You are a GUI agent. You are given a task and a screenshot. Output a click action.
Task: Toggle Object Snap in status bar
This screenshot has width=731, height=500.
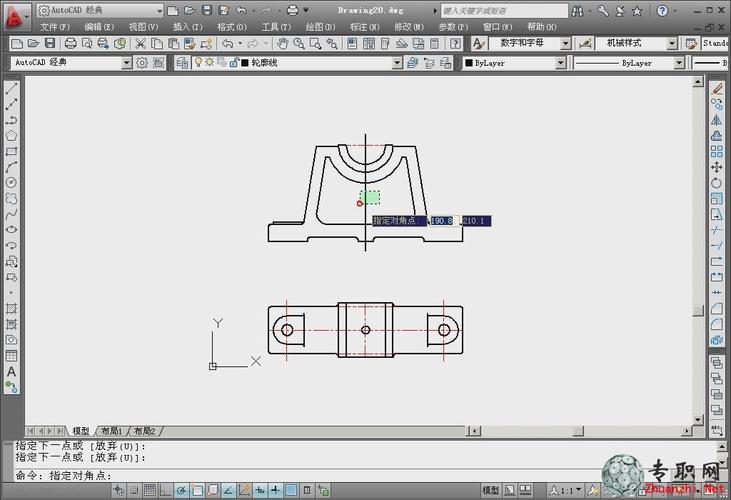click(x=197, y=490)
